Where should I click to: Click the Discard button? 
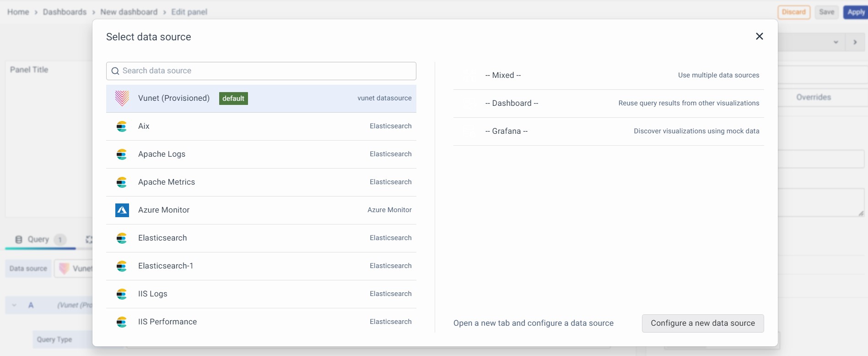click(793, 12)
